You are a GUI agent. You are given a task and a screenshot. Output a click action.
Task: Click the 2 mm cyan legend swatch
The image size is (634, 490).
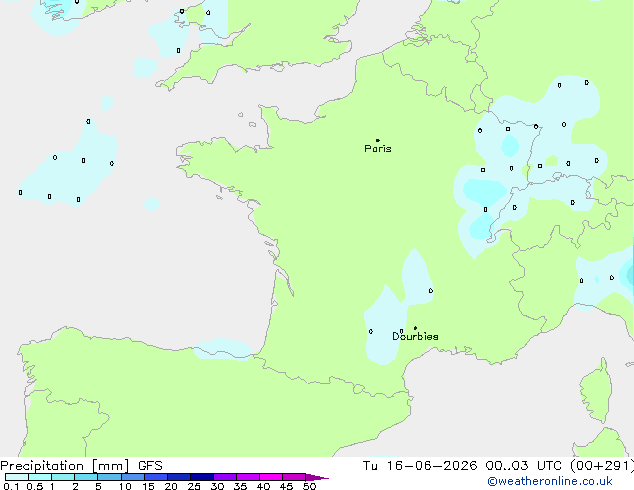point(86,477)
